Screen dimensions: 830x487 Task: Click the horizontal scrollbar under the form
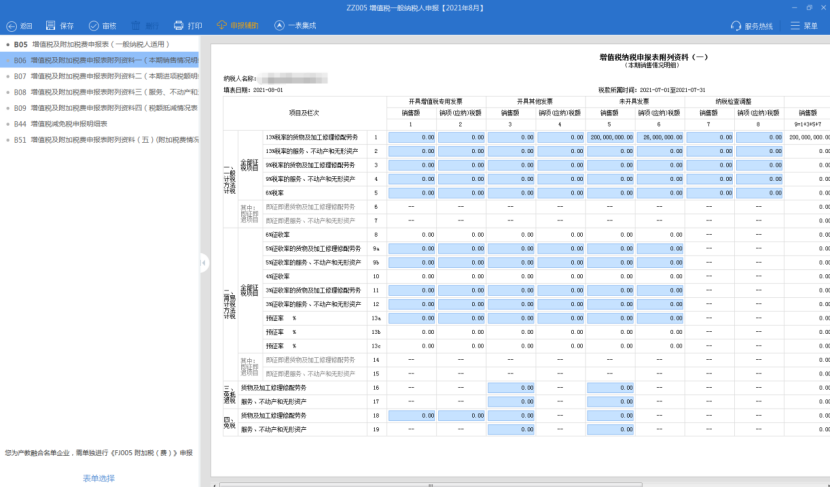click(430, 484)
